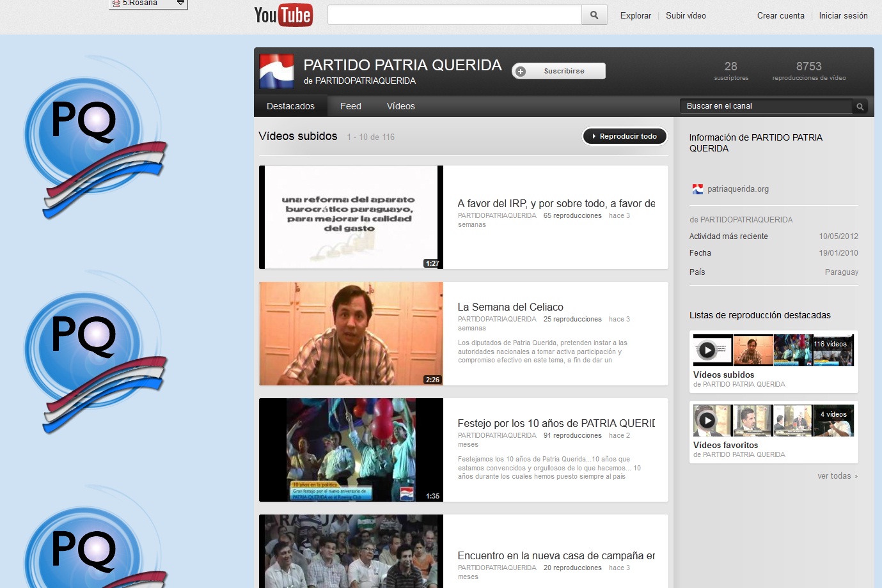Click PARTIDOPATRIAQUERIDA uploader under A favor del IRP
The height and width of the screenshot is (588, 882).
pyautogui.click(x=497, y=215)
